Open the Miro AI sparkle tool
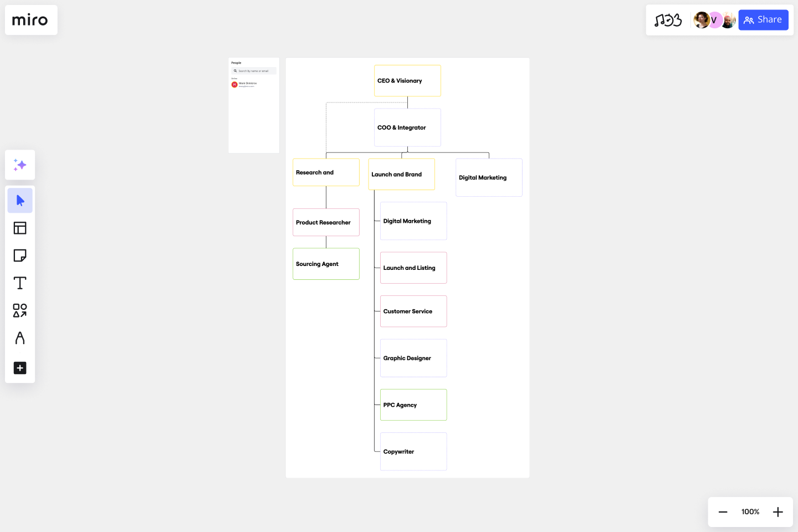This screenshot has height=532, width=798. point(20,165)
